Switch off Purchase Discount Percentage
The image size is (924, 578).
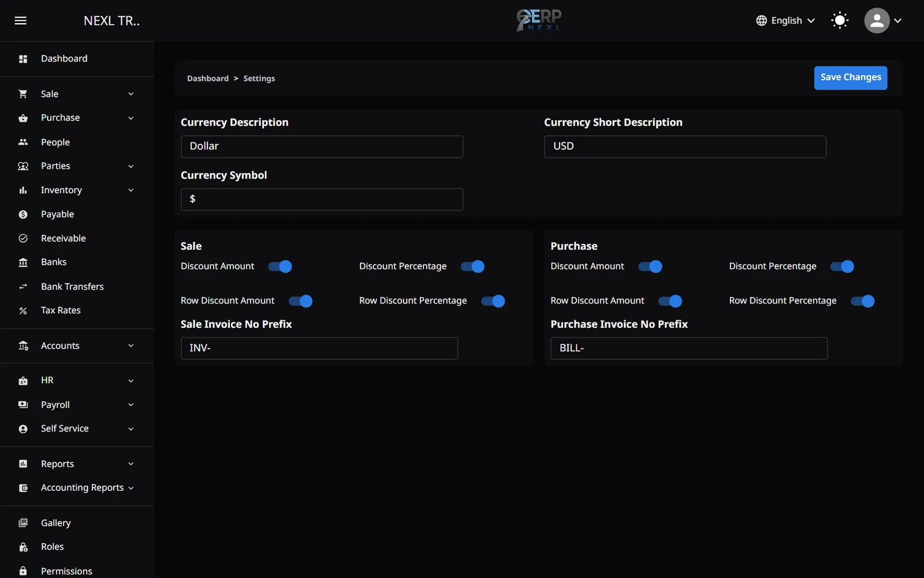coord(842,266)
